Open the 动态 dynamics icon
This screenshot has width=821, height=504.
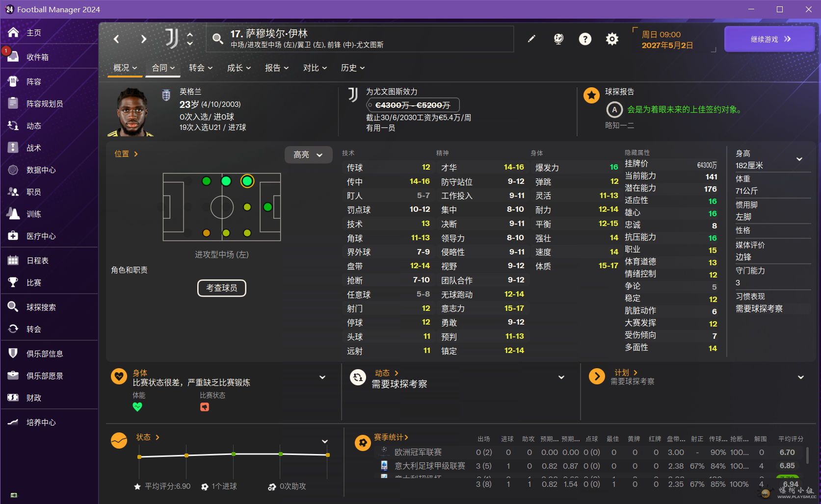[x=13, y=126]
